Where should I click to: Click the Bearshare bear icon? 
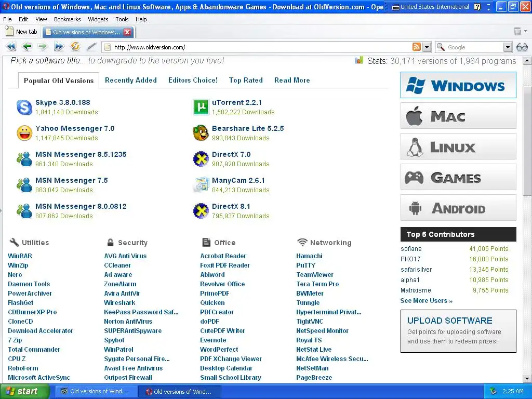click(201, 133)
